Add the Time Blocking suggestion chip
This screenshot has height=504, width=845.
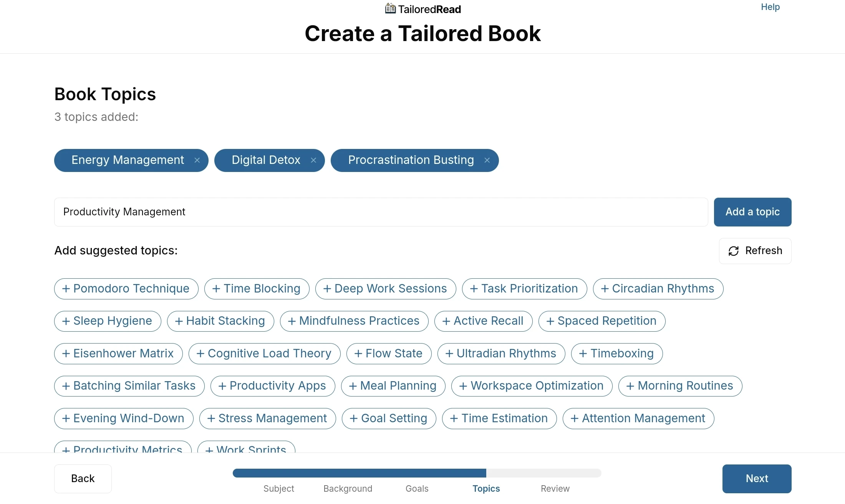pos(257,289)
